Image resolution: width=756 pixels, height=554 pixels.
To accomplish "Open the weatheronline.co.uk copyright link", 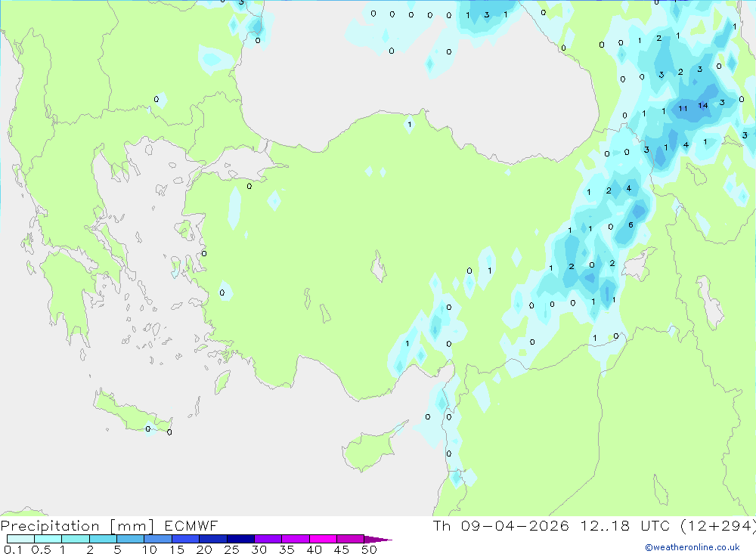I will click(692, 547).
